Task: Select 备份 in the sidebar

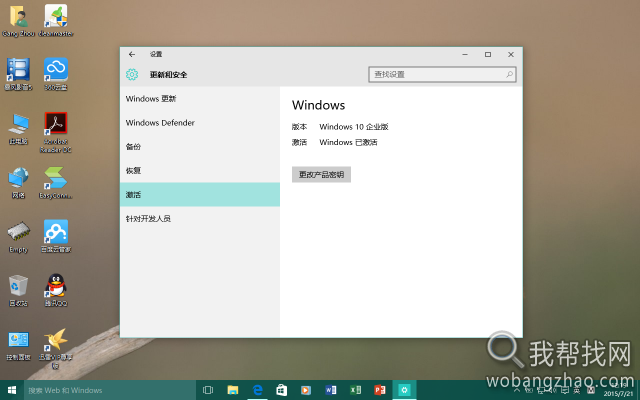Action: pyautogui.click(x=200, y=147)
